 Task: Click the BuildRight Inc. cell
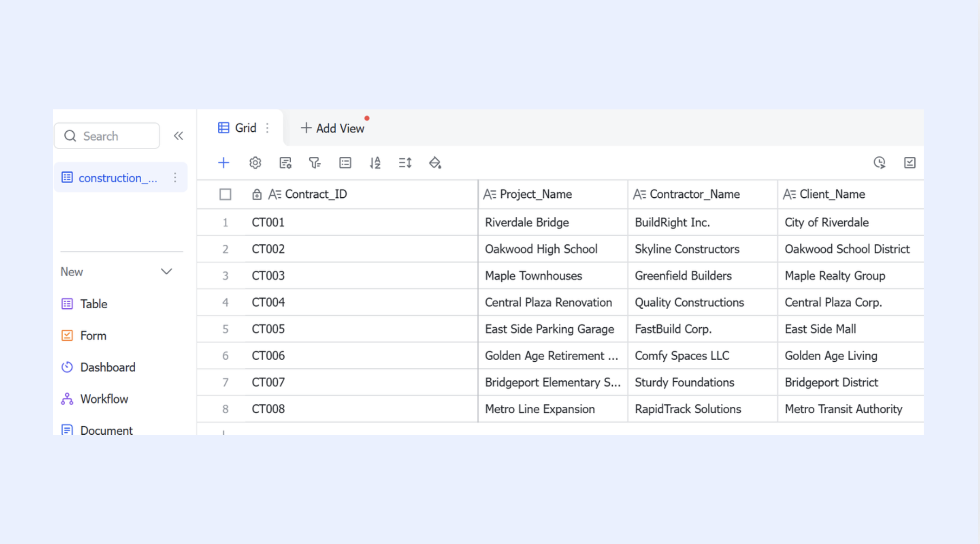703,222
